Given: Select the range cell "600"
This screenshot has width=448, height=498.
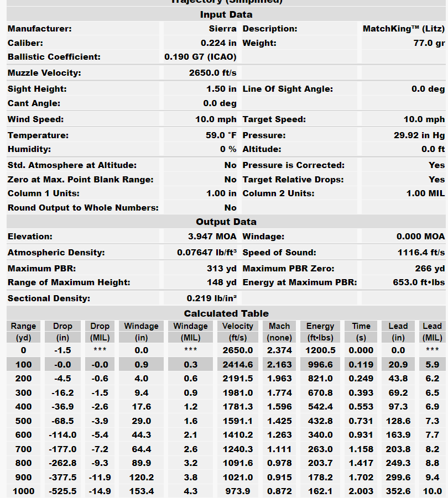Looking at the screenshot, I should pos(24,435).
